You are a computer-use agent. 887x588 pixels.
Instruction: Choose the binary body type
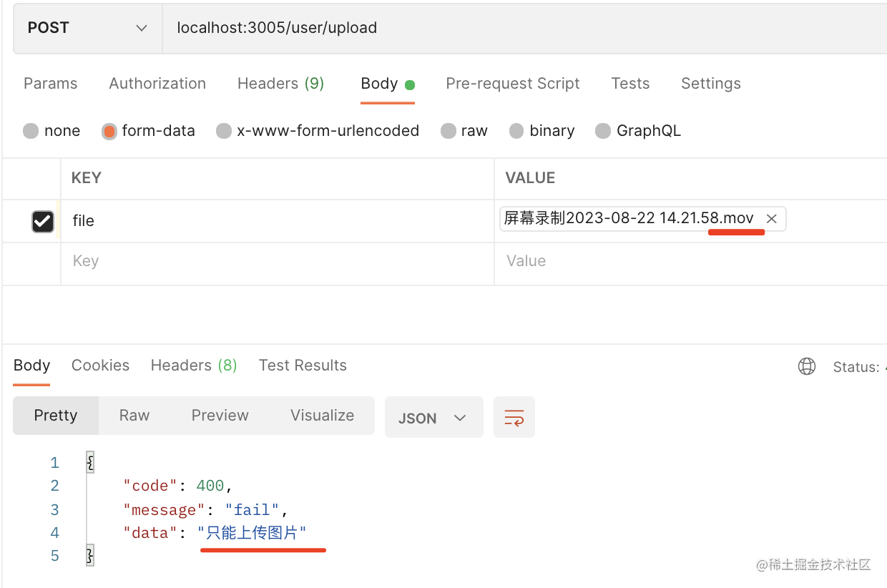[516, 131]
